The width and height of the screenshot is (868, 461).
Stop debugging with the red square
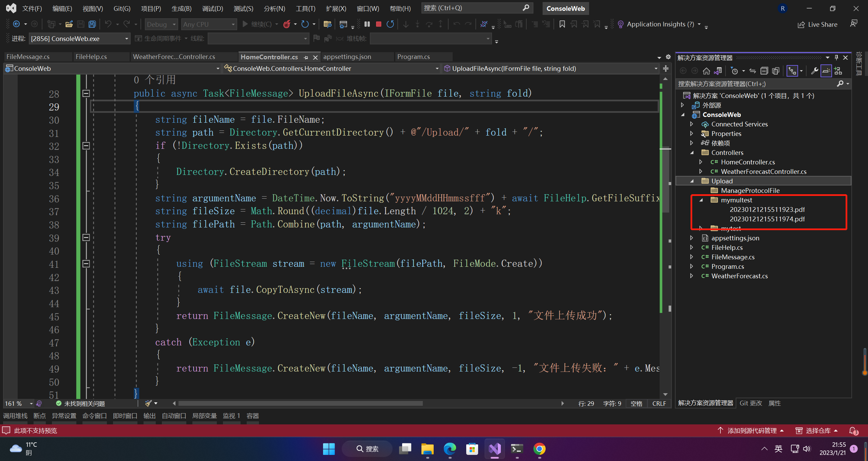(x=379, y=24)
